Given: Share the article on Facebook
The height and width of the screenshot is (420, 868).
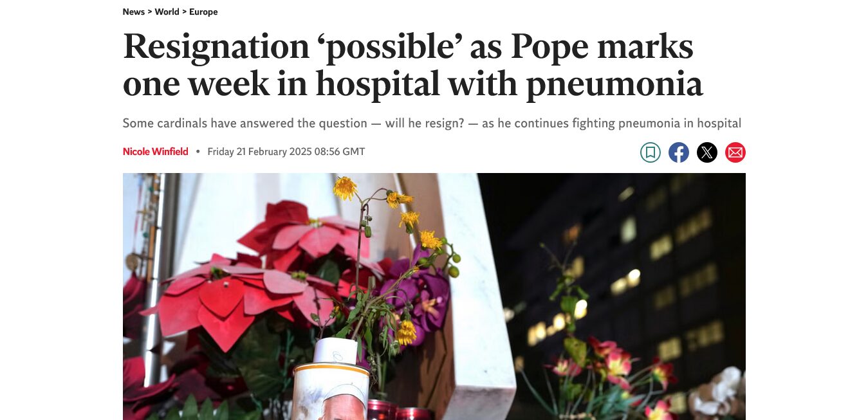Looking at the screenshot, I should click(679, 152).
